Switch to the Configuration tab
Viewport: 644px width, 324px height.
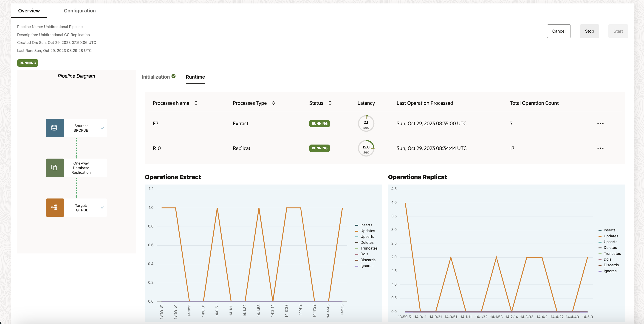80,11
